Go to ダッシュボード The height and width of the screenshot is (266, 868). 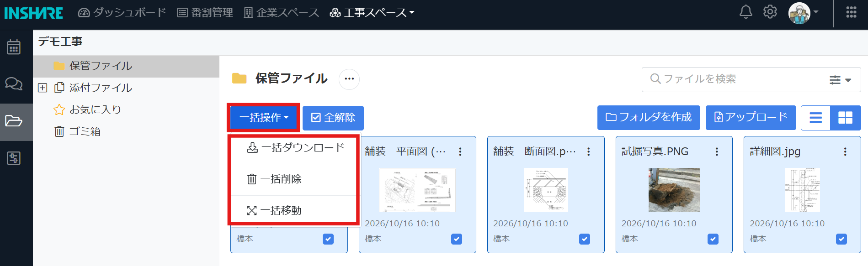[122, 13]
